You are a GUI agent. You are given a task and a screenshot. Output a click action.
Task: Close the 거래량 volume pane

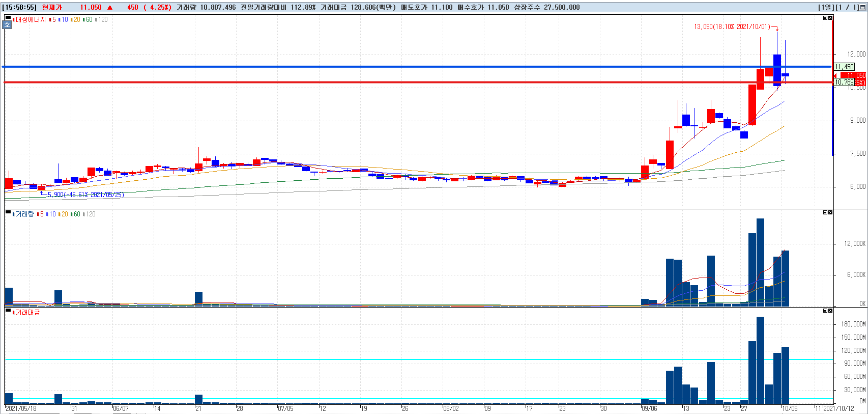coord(830,212)
